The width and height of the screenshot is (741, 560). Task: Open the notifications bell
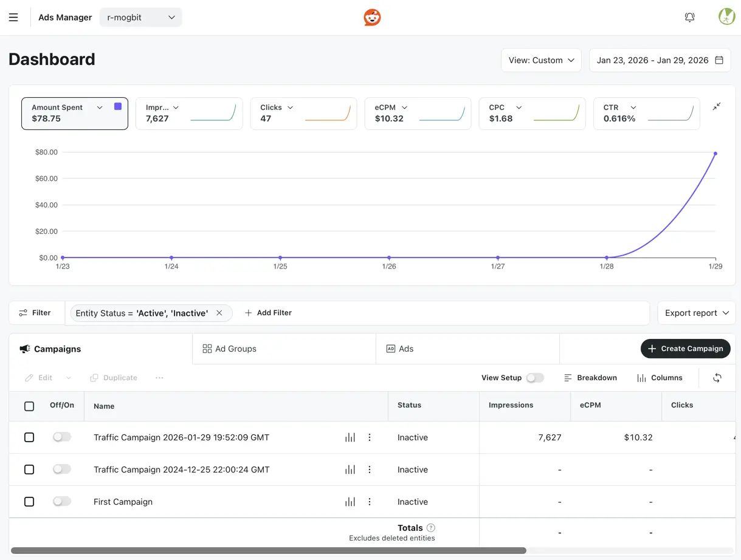tap(689, 18)
